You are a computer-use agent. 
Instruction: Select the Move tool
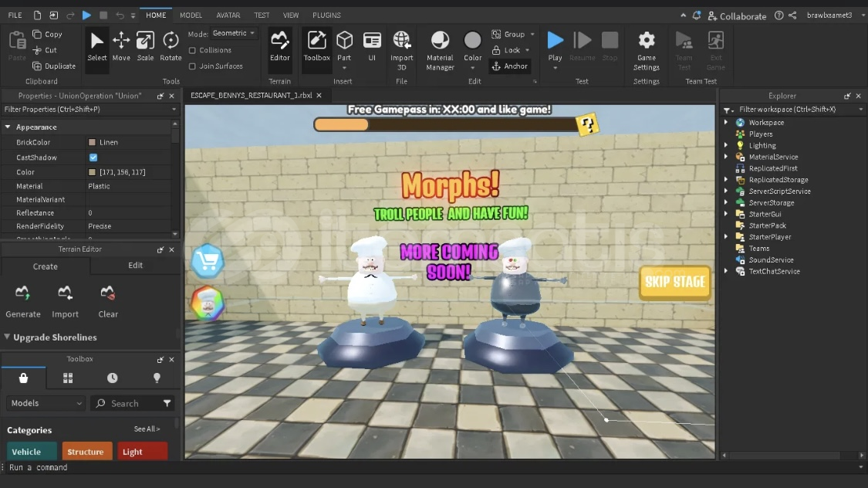pos(120,46)
